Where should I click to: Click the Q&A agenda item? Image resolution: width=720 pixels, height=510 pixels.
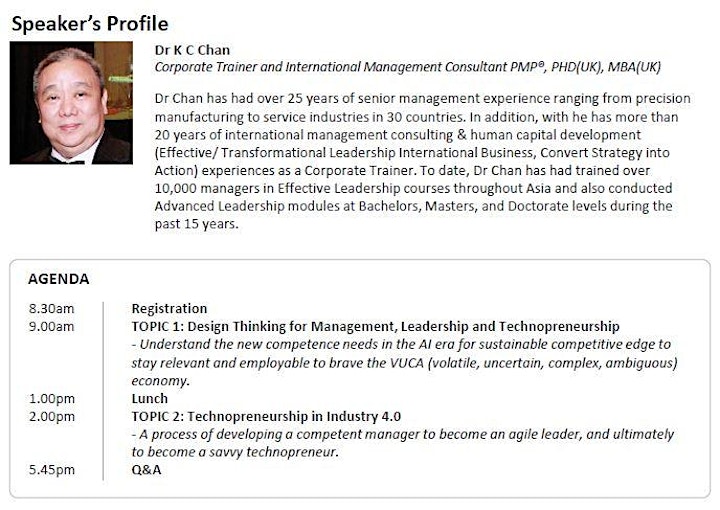pos(146,470)
